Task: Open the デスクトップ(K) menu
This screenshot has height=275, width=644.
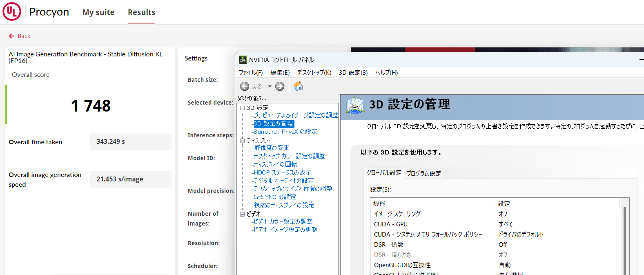Action: 314,72
